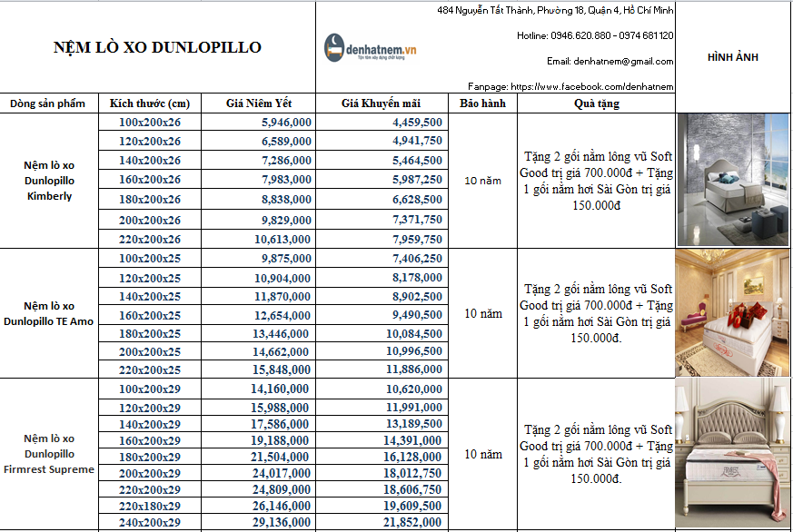Select size cell 100x200x25

(150, 258)
